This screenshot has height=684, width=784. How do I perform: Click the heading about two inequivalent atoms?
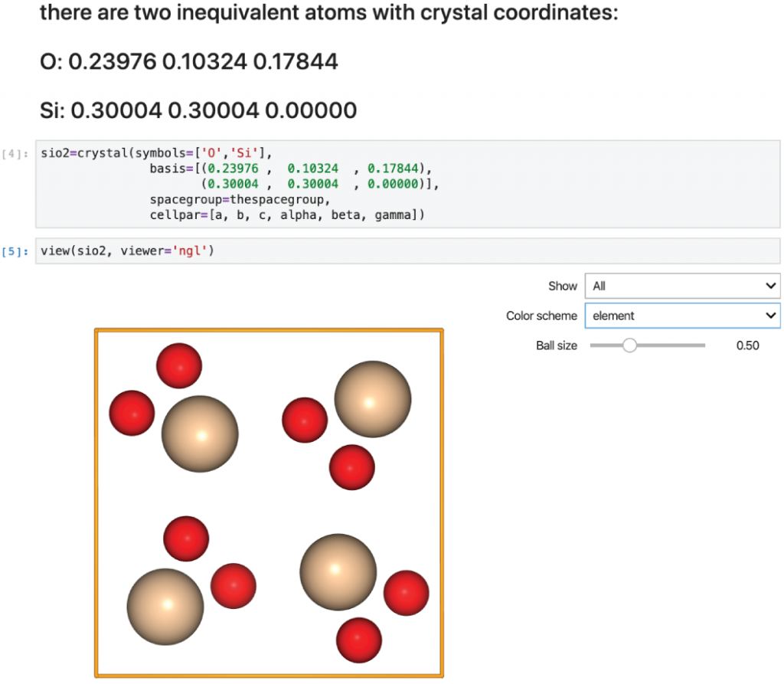point(329,12)
